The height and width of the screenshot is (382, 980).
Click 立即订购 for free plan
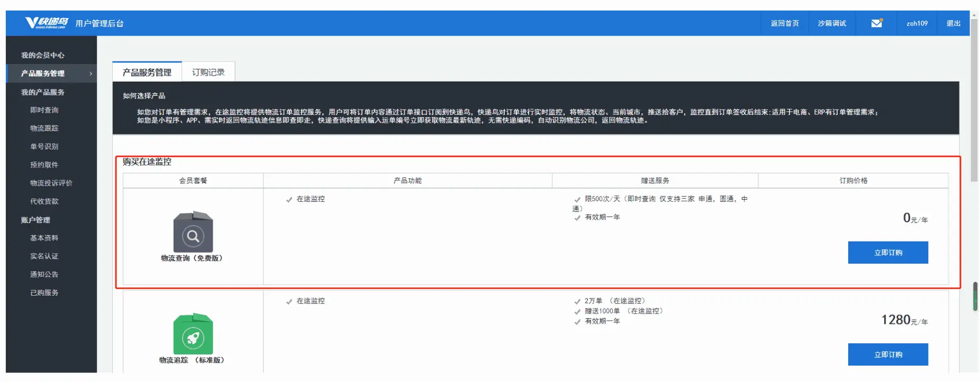[887, 253]
